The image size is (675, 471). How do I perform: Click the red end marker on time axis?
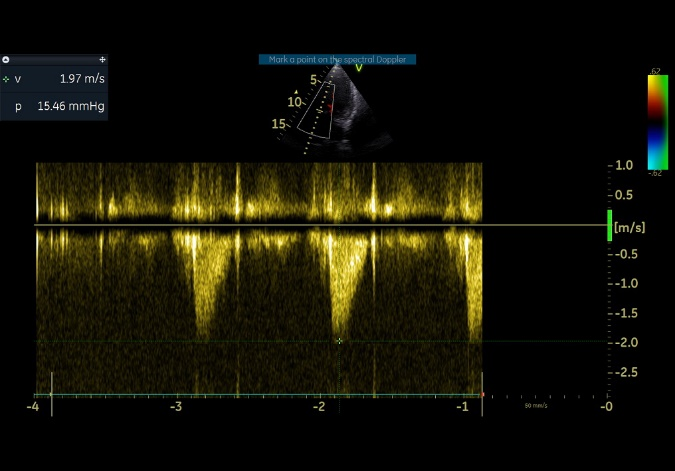[483, 394]
